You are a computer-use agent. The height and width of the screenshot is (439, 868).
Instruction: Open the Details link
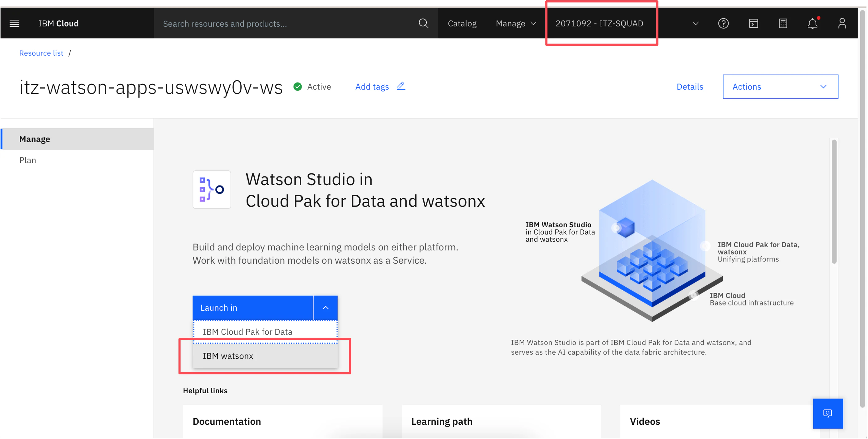tap(689, 87)
